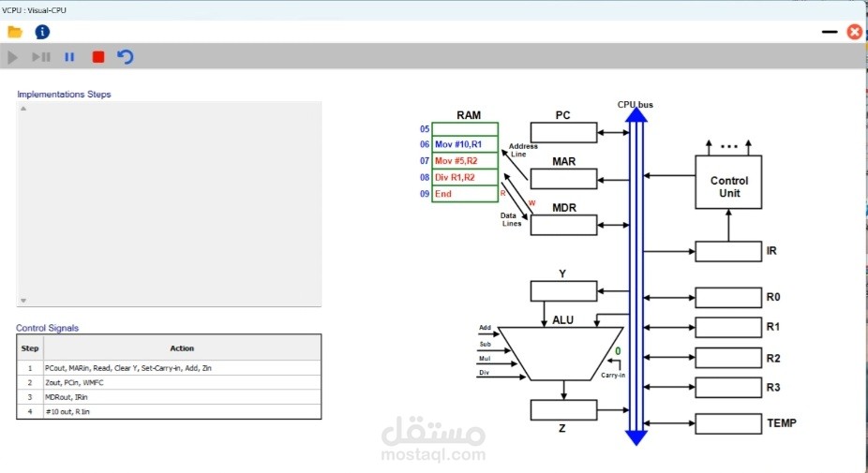The height and width of the screenshot is (473, 868).
Task: Click the TEMP register box
Action: pos(728,423)
